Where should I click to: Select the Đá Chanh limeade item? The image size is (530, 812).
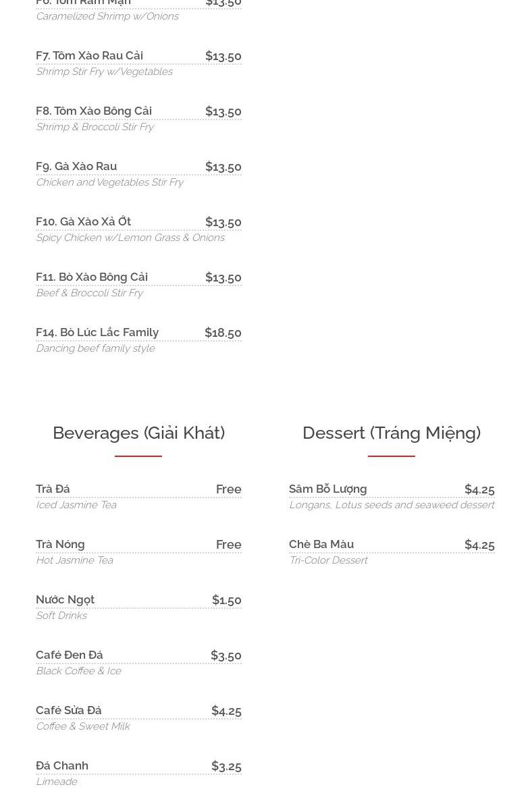[x=61, y=765]
